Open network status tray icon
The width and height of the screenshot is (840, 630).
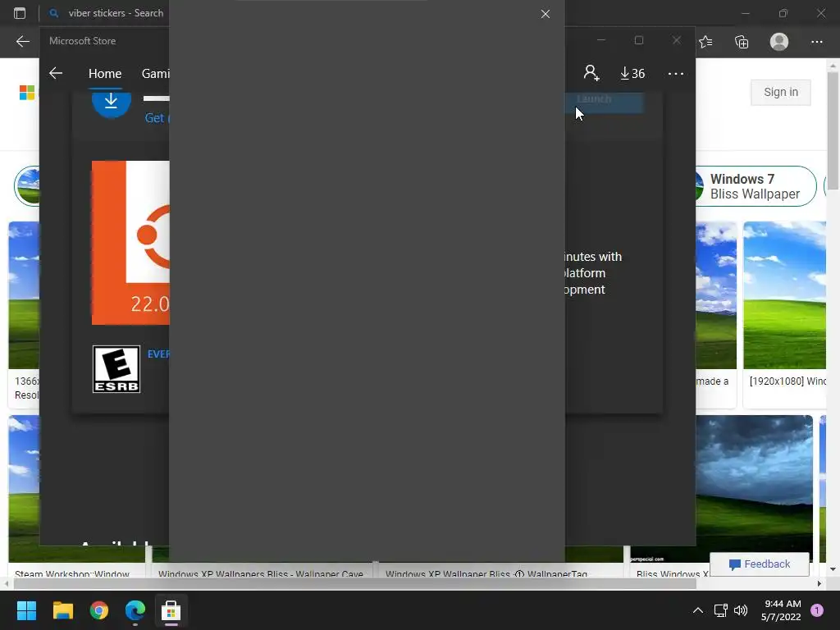click(720, 610)
